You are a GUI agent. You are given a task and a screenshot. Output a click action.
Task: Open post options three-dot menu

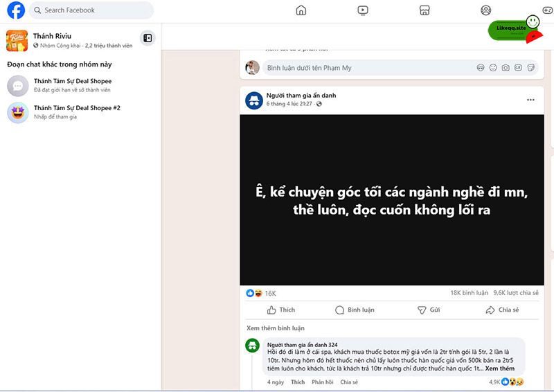coord(530,100)
